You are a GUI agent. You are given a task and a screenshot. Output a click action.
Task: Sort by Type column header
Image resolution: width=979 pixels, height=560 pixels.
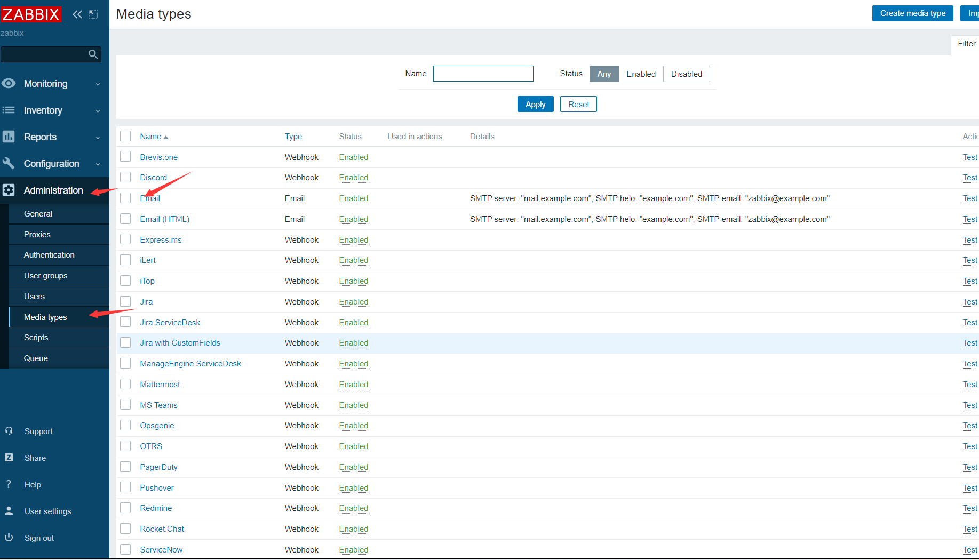pyautogui.click(x=293, y=137)
